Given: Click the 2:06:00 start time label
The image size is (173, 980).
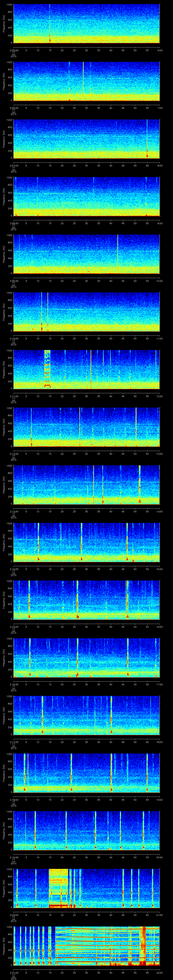Looking at the screenshot, I should click(x=14, y=108).
